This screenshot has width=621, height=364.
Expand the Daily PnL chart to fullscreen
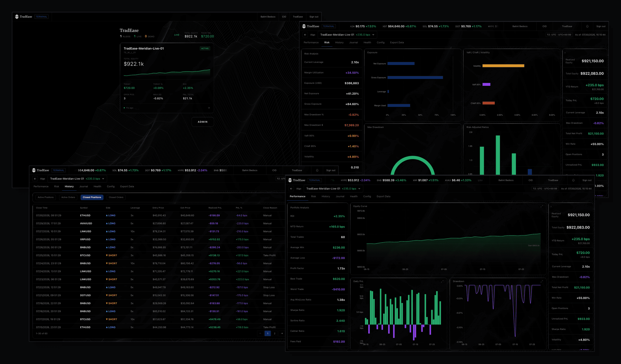pyautogui.click(x=442, y=281)
